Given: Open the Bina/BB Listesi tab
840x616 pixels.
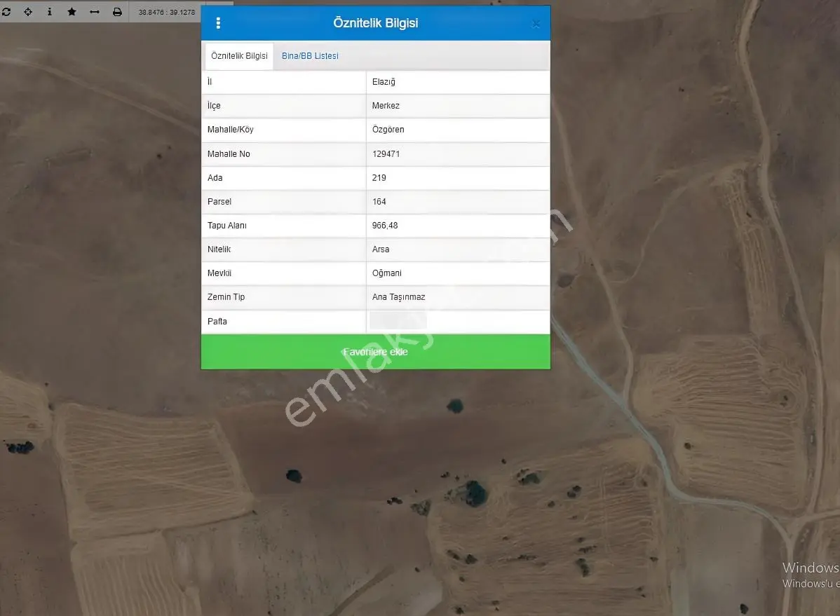Looking at the screenshot, I should [310, 55].
